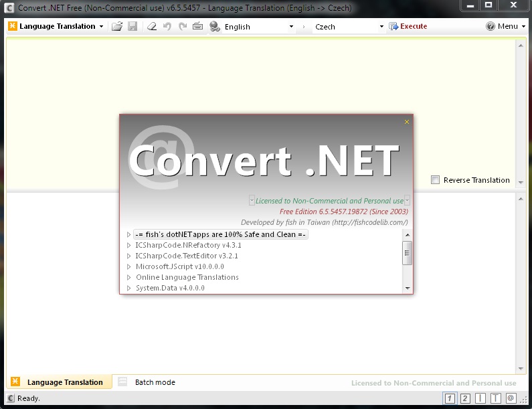Image resolution: width=532 pixels, height=409 pixels.
Task: Close the Convert .NET about dialog
Action: point(406,122)
